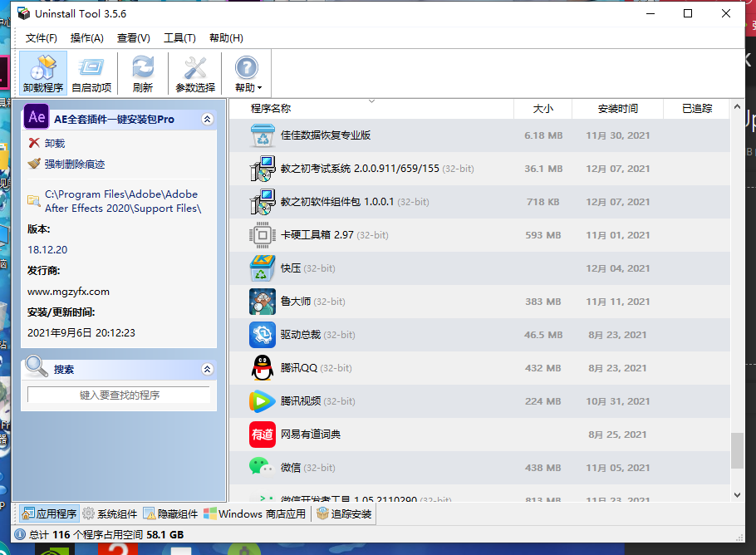Sort by 大小 column header

tap(542, 109)
